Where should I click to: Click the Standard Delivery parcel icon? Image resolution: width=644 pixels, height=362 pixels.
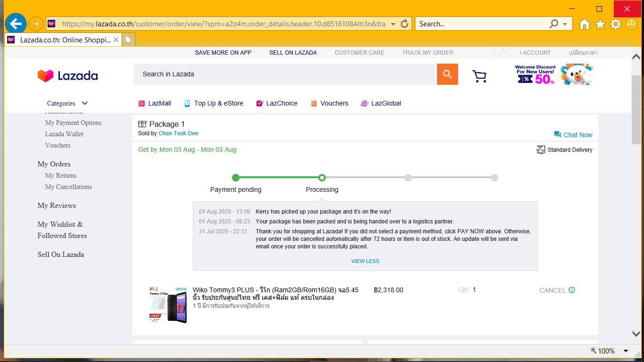541,150
